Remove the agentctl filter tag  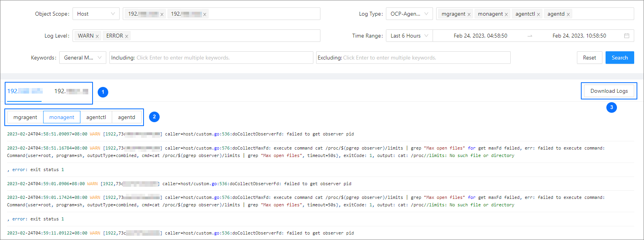coord(538,14)
